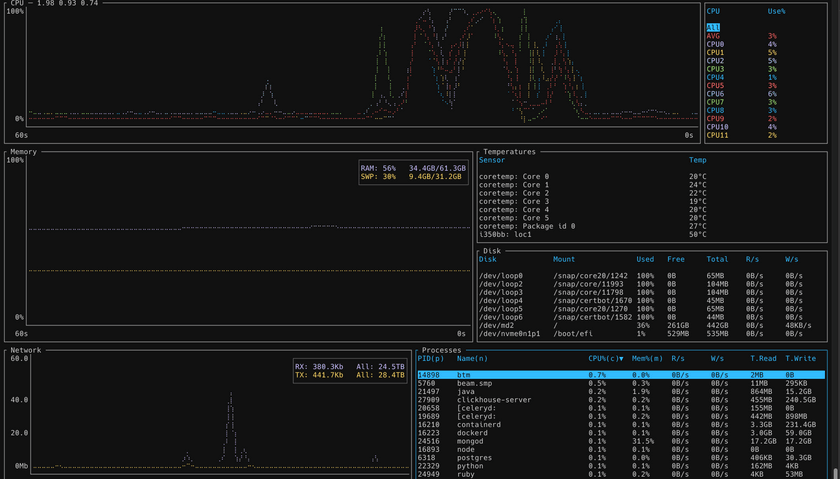The height and width of the screenshot is (479, 840).
Task: Select the highlighted btm process row
Action: tap(620, 375)
